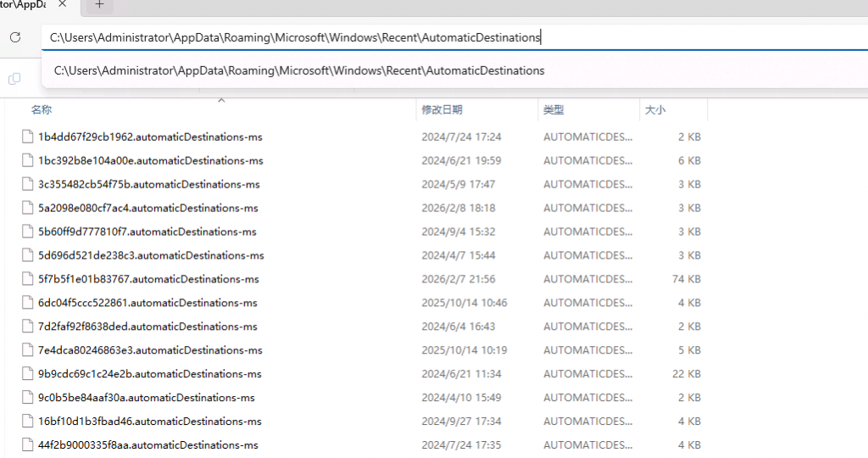Sort by the 名称 column header
Image resolution: width=868 pixels, height=458 pixels.
[42, 110]
